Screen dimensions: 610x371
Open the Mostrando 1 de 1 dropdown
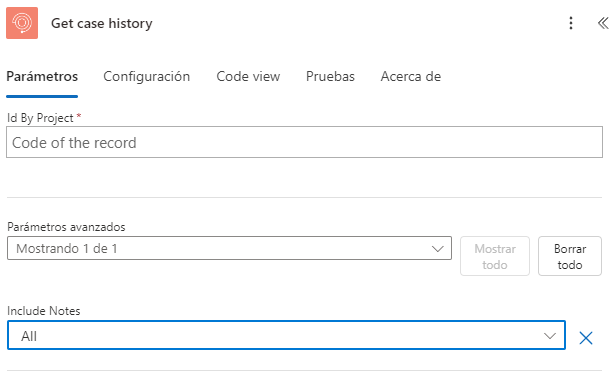(x=229, y=248)
